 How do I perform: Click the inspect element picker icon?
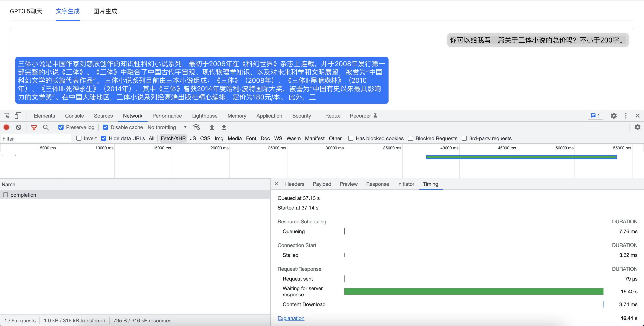click(7, 116)
